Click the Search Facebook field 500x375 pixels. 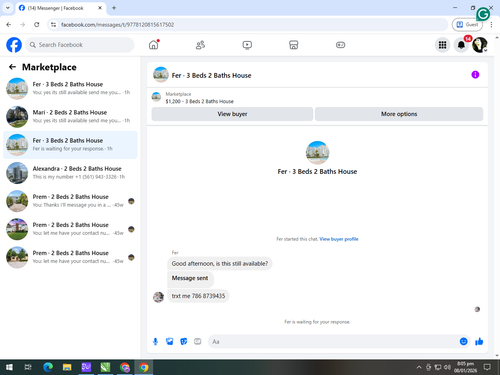[80, 45]
